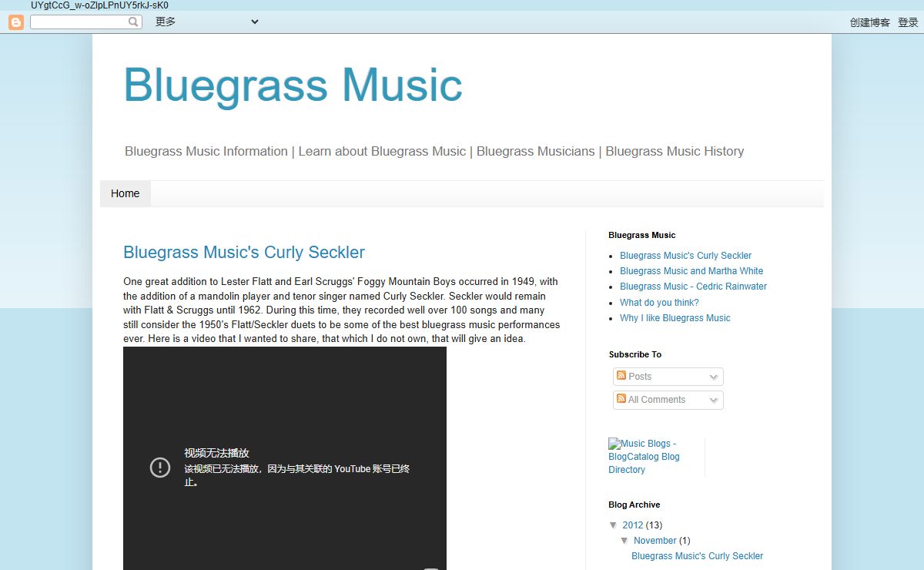The image size is (924, 570).
Task: Click the blog description tagline text
Action: point(434,151)
